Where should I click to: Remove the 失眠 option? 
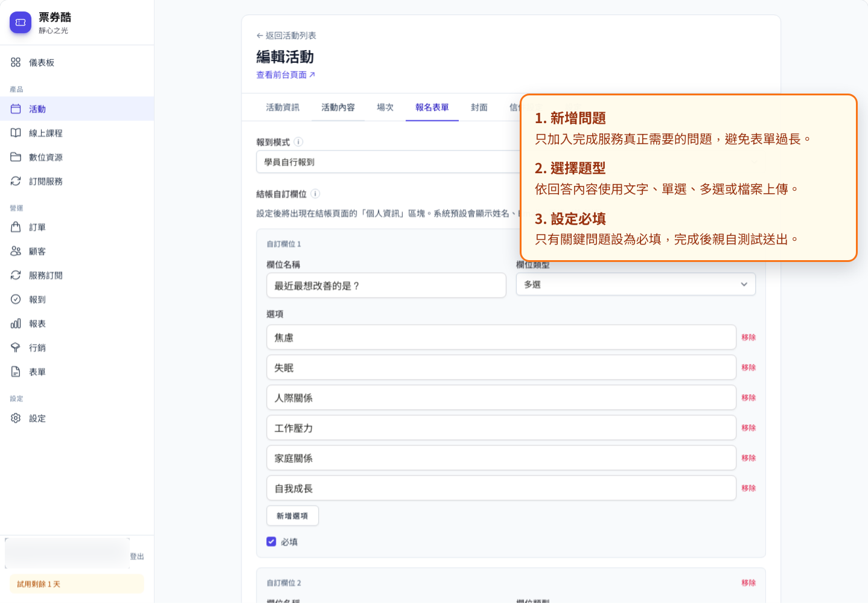(x=748, y=368)
